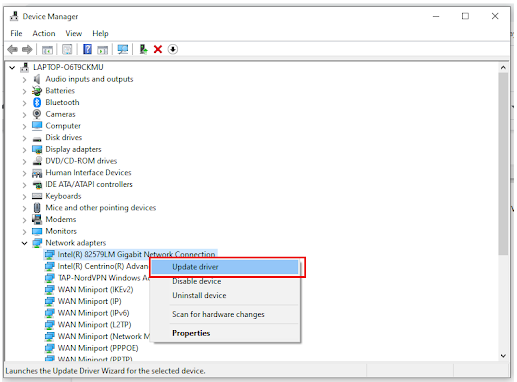This screenshot has height=382, width=517.
Task: Click the Audio inputs speaker icon
Action: coord(37,79)
